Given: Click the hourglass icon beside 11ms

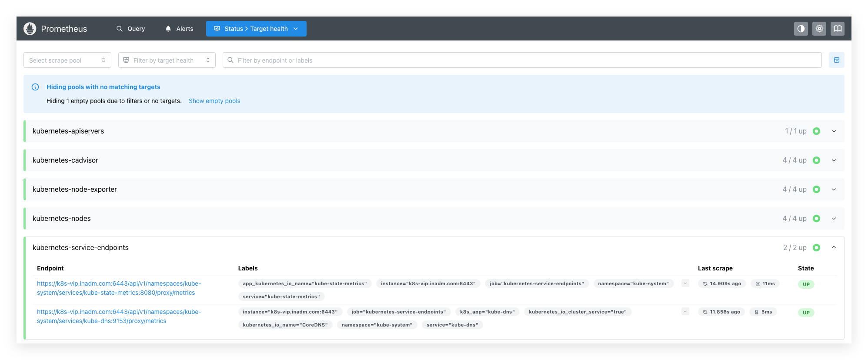Looking at the screenshot, I should pos(758,283).
